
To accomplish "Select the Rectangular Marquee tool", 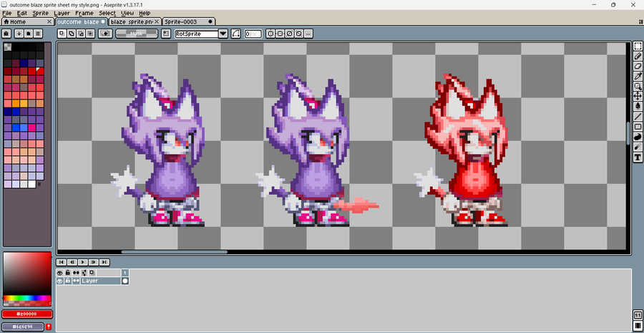I will [638, 46].
